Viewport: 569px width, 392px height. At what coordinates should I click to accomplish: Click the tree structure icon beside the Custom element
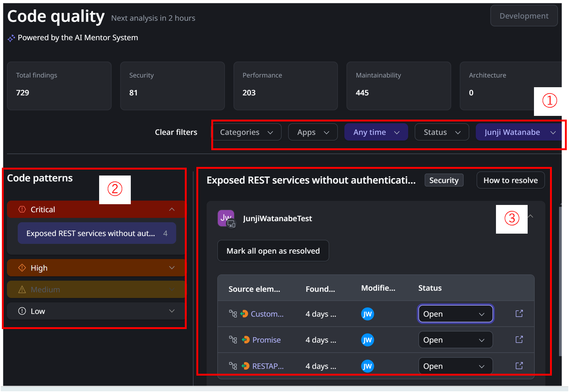233,314
